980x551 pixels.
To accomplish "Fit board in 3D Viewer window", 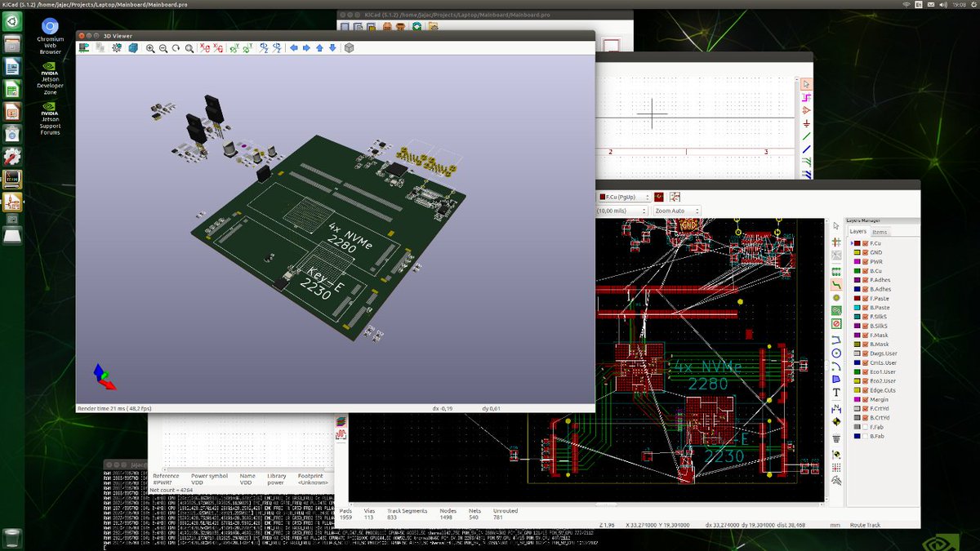I will 189,48.
